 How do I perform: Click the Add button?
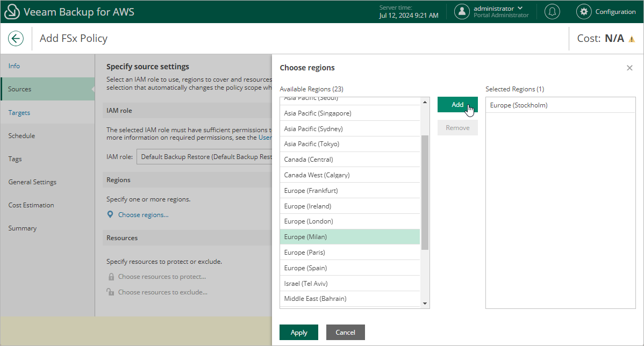[457, 105]
